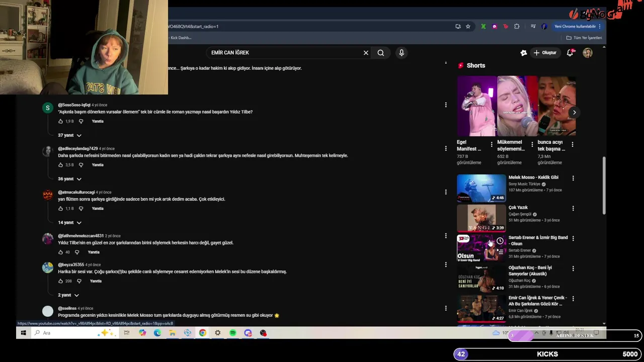Open the Mükemmel söylemenin short thumbnail
The width and height of the screenshot is (644, 362).
click(x=517, y=106)
